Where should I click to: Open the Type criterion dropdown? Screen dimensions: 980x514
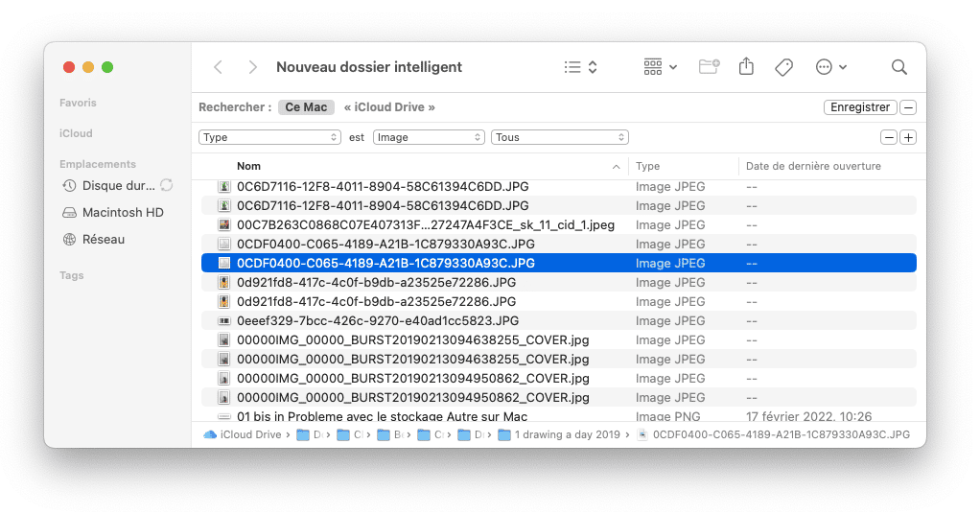click(x=270, y=137)
